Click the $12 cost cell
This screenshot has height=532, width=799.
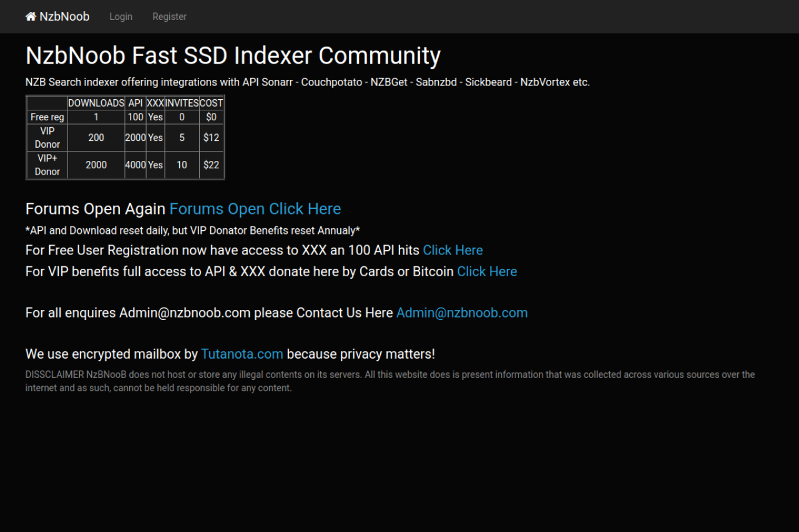(x=211, y=138)
